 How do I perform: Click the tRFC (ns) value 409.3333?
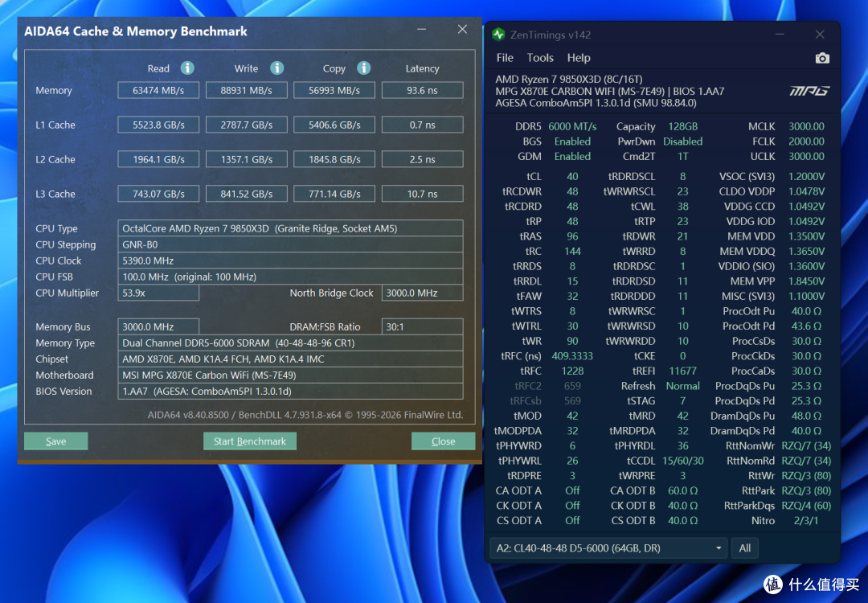click(572, 356)
